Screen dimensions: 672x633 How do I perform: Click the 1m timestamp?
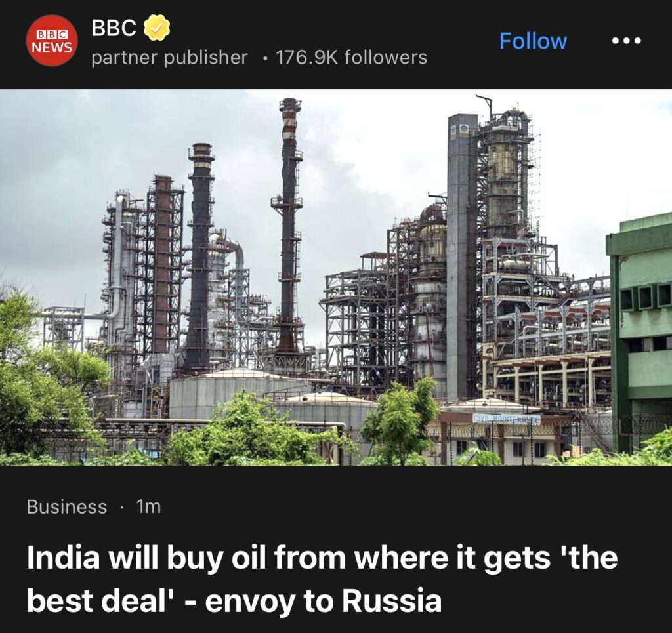pyautogui.click(x=148, y=506)
